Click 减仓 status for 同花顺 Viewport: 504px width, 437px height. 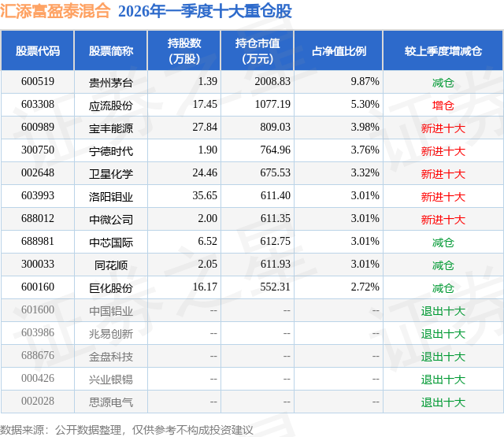click(443, 265)
